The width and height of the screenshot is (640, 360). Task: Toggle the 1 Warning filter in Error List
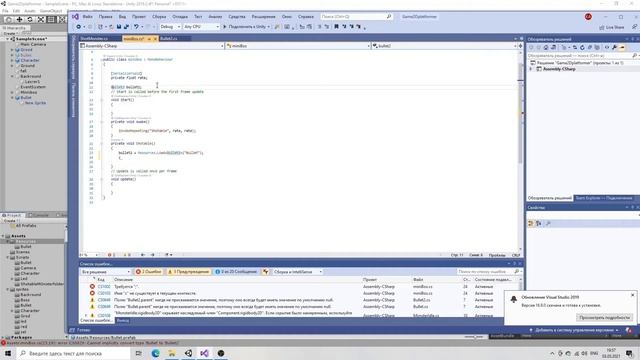pos(189,271)
